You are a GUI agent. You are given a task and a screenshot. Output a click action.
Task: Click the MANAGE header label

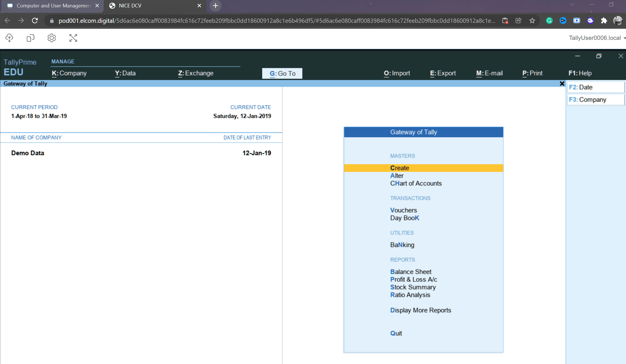pyautogui.click(x=63, y=62)
